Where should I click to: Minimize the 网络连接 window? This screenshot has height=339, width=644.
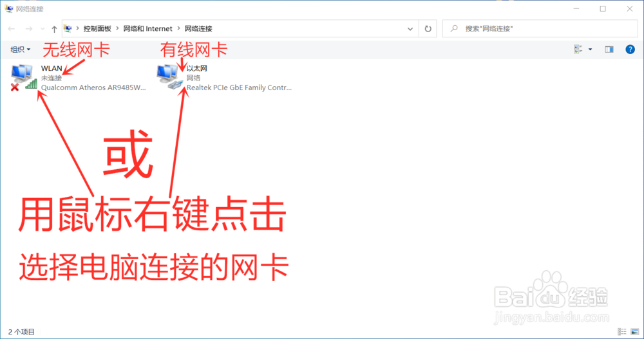(x=576, y=8)
